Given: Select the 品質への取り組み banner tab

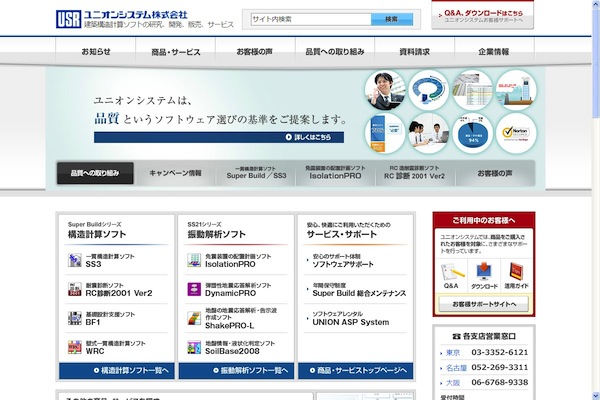Looking at the screenshot, I should pos(95,173).
